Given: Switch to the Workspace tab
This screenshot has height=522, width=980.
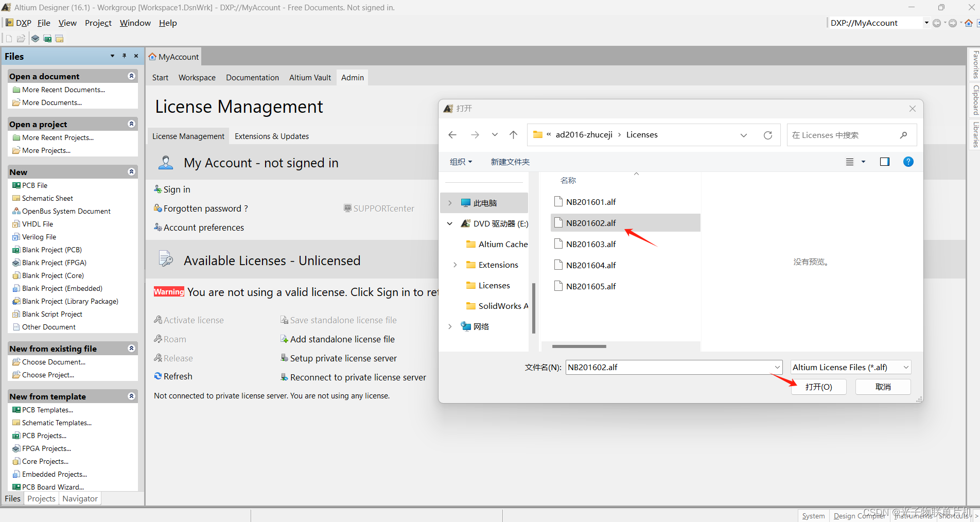Looking at the screenshot, I should [x=197, y=78].
